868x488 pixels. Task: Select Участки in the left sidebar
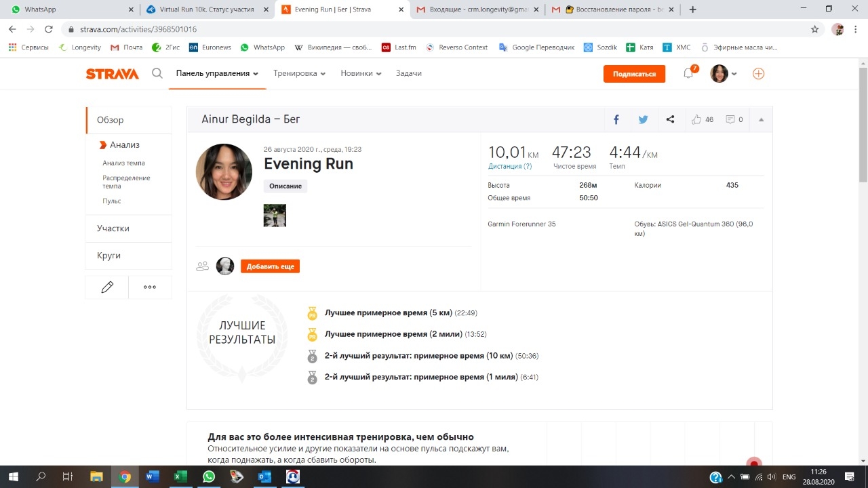pos(113,228)
